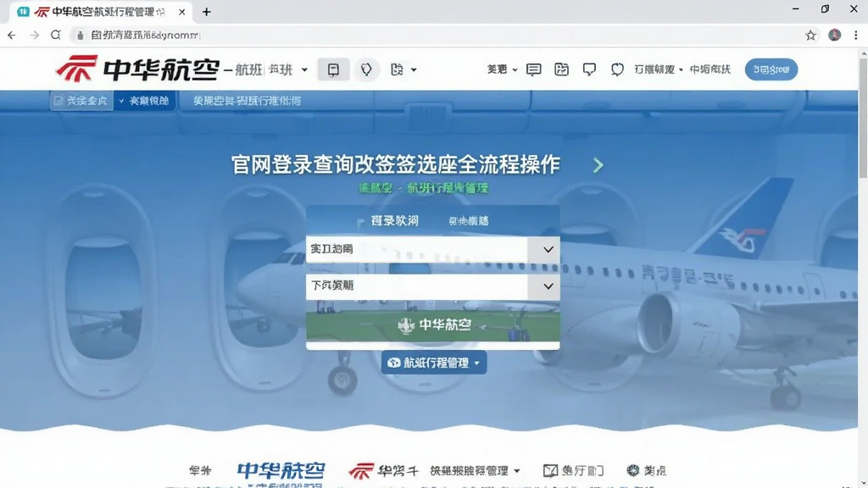Image resolution: width=868 pixels, height=488 pixels.
Task: View site information via the lock icon
Action: tap(81, 36)
